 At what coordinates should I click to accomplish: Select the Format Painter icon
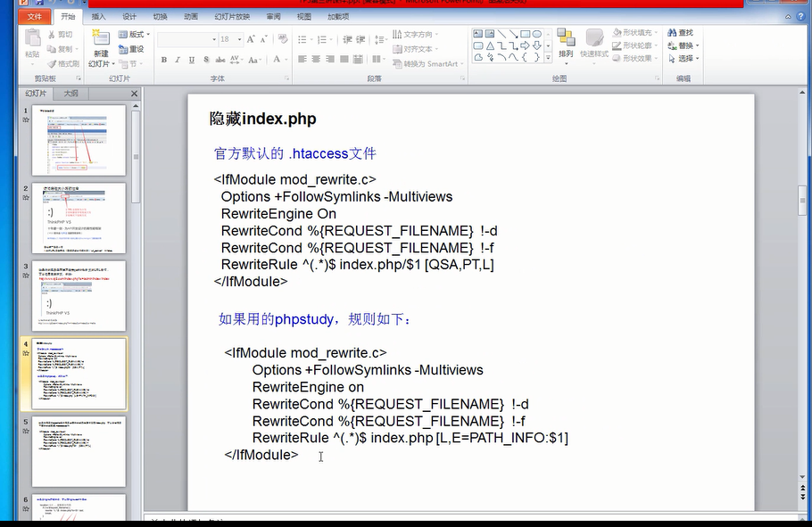coord(57,62)
